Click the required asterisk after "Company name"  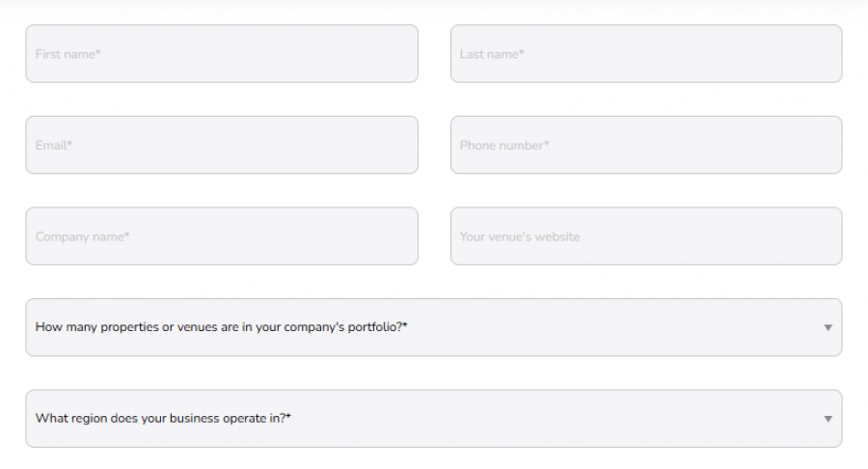(x=127, y=234)
